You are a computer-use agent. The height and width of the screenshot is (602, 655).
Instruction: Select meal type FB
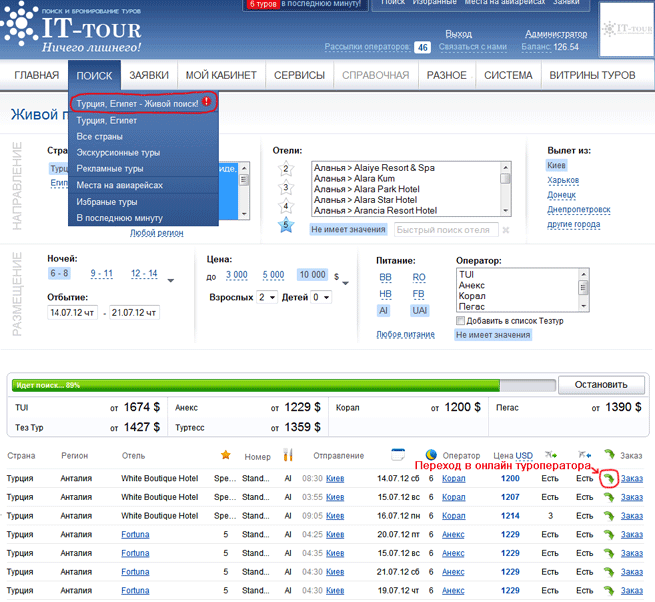tap(419, 294)
